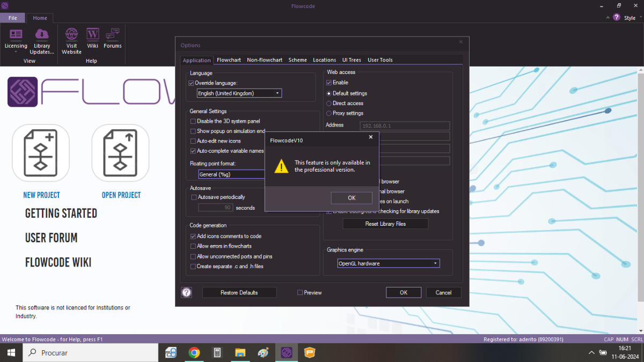Open the Paint app in the taskbar
Image resolution: width=644 pixels, height=362 pixels.
pyautogui.click(x=264, y=352)
